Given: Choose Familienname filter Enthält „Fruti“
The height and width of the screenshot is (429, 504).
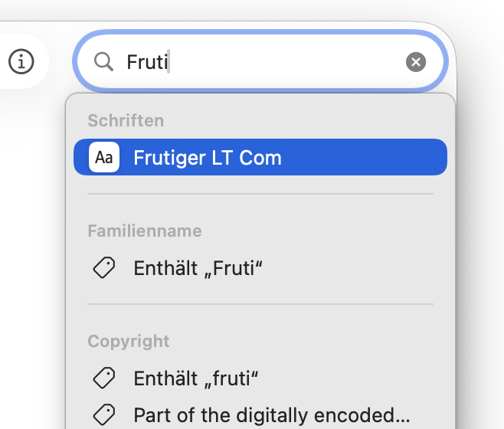Looking at the screenshot, I should coord(198,268).
